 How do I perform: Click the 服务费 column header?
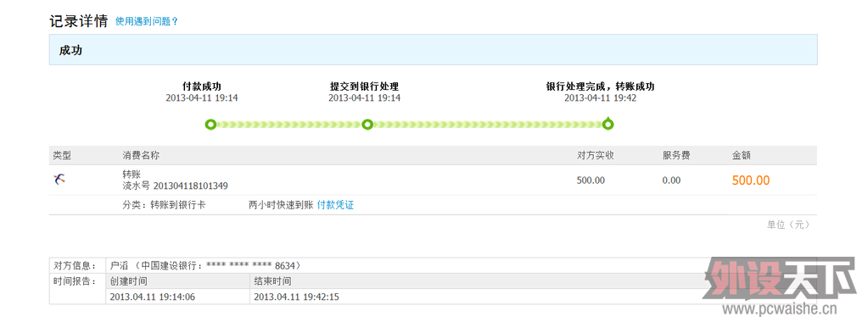pos(676,155)
